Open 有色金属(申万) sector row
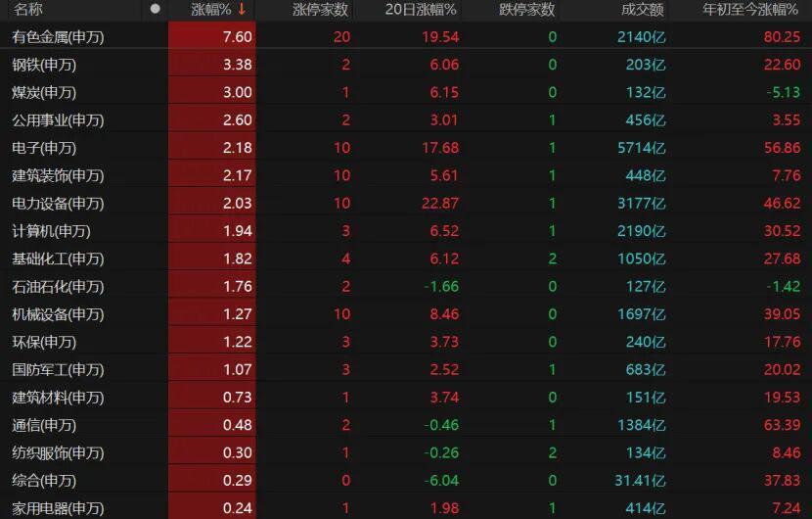This screenshot has height=519, width=812. (58, 37)
